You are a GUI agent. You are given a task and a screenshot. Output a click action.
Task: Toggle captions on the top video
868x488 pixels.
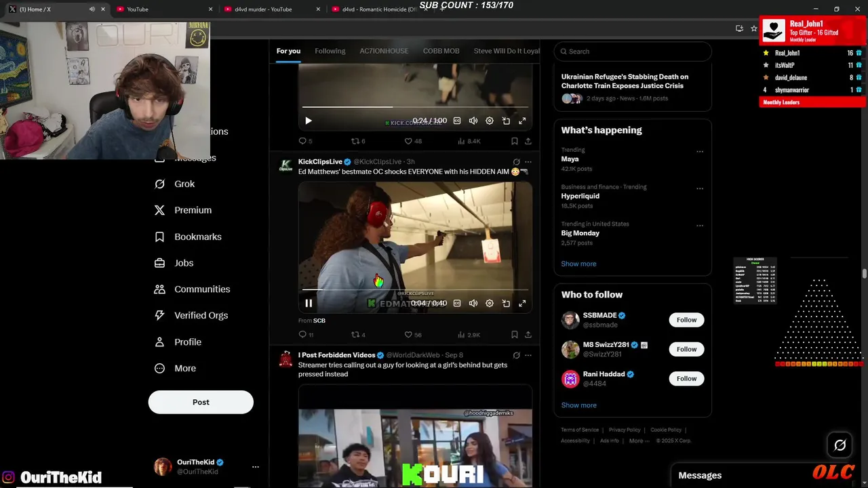pos(457,121)
